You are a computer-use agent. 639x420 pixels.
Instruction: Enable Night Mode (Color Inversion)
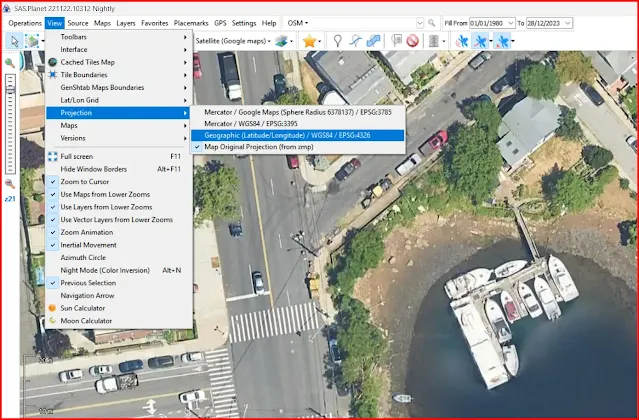click(118, 270)
